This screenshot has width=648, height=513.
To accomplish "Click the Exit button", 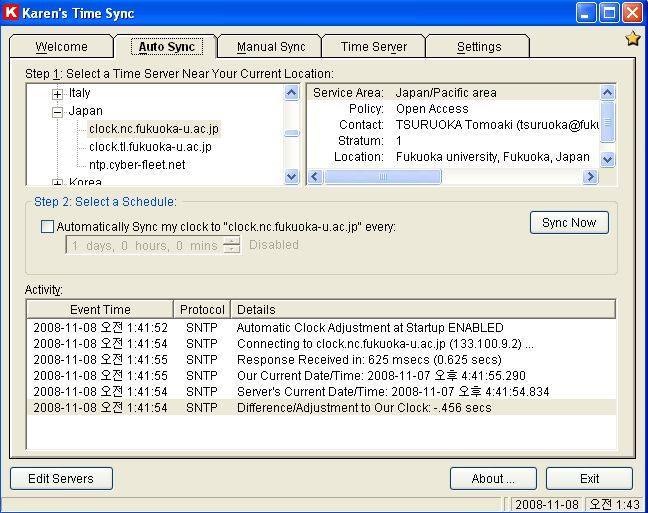I will coord(589,479).
